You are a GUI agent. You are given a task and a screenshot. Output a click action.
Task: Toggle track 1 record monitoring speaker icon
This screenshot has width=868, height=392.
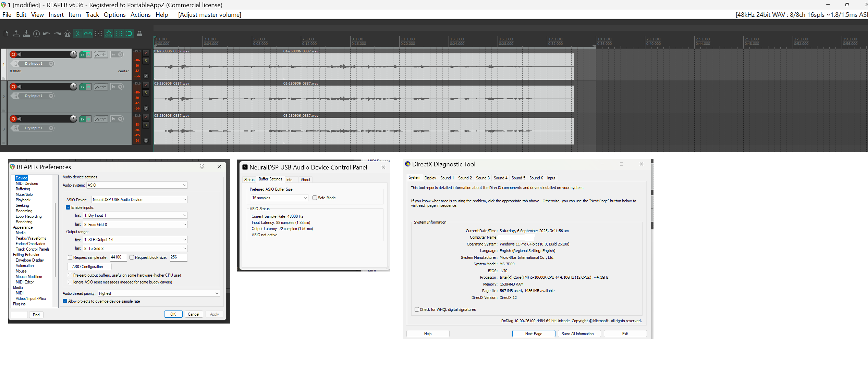click(20, 54)
